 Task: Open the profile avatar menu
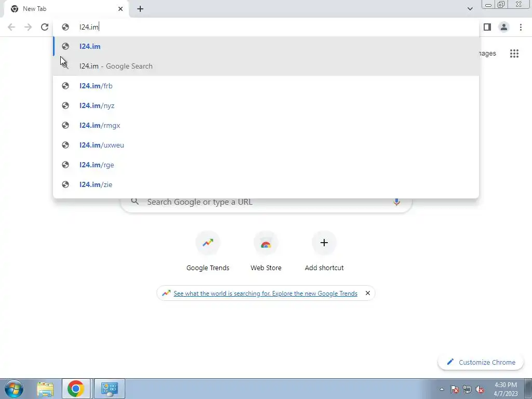coord(504,27)
